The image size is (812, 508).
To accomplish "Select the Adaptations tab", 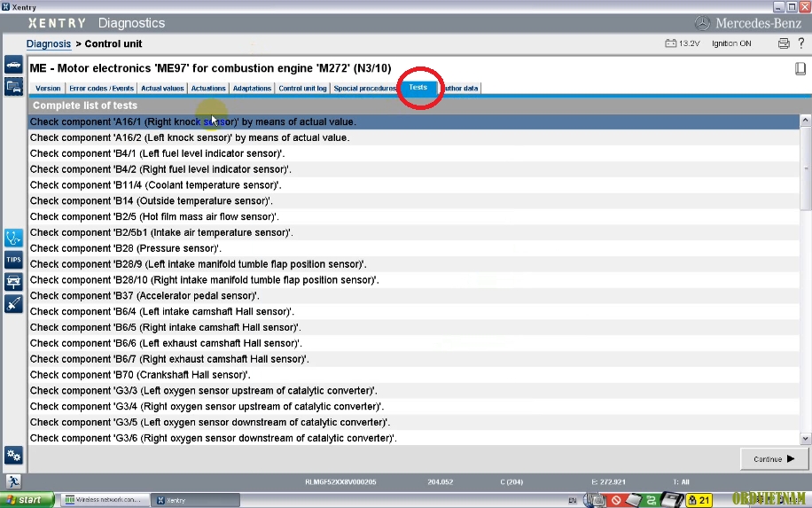I will tap(252, 89).
